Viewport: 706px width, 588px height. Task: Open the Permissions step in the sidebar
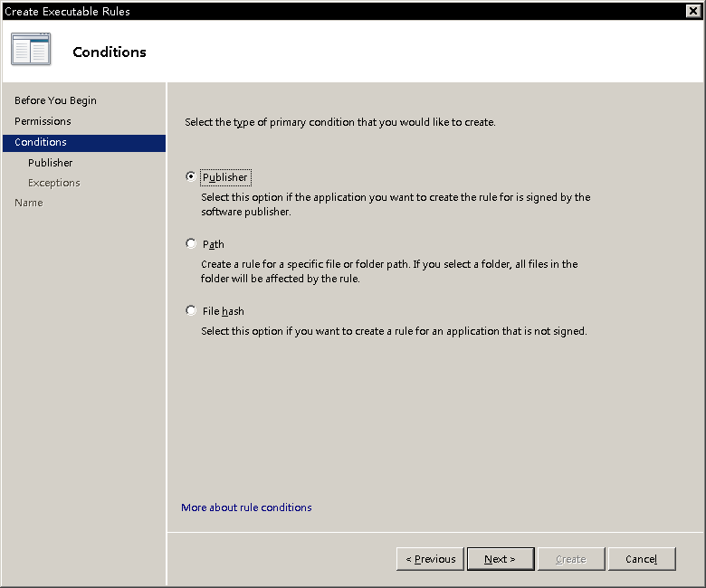coord(43,121)
